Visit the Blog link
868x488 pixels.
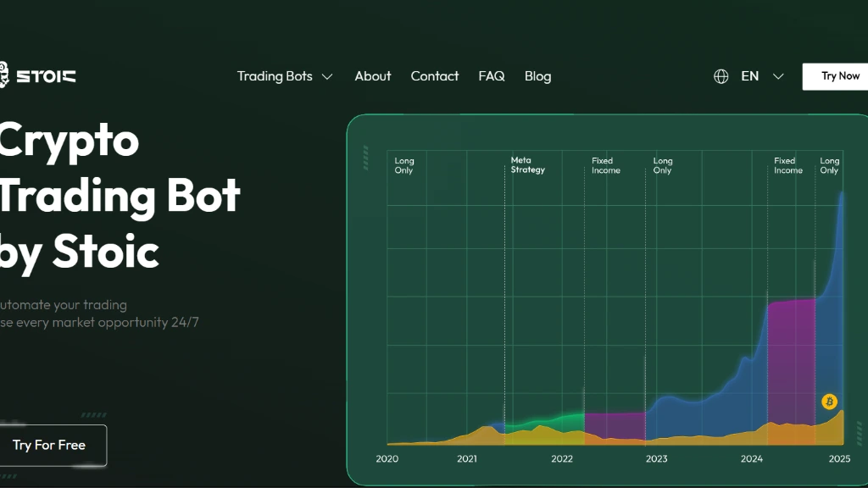[x=537, y=76]
